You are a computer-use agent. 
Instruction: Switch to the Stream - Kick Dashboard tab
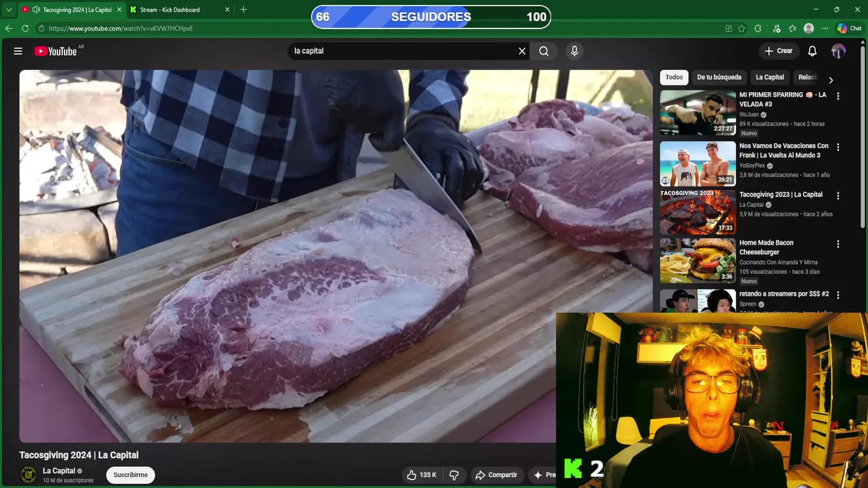(180, 9)
